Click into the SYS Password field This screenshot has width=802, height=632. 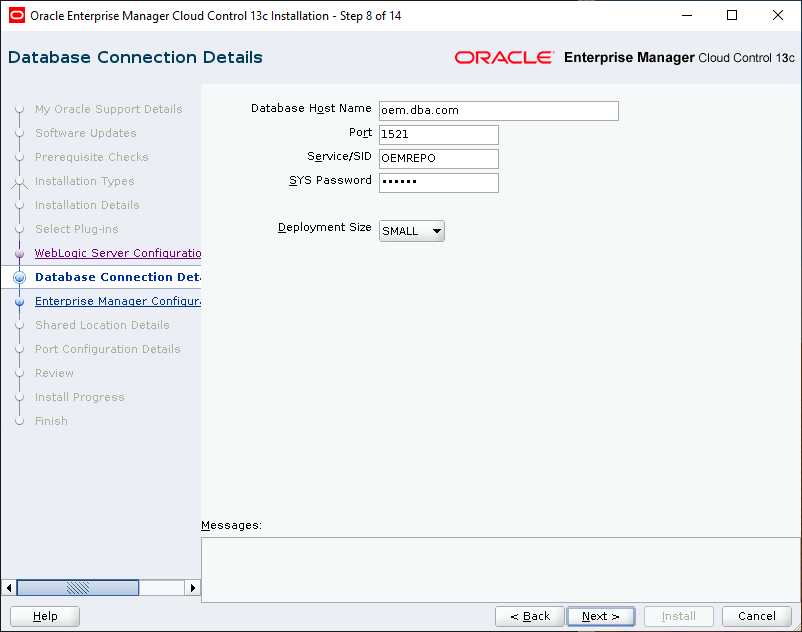438,183
